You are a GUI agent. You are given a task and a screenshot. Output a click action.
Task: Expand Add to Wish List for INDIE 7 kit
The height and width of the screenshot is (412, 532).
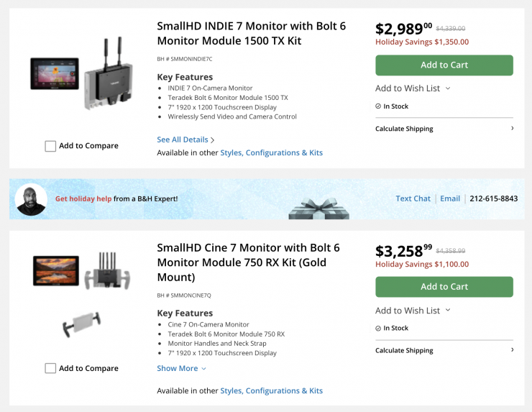tap(413, 88)
